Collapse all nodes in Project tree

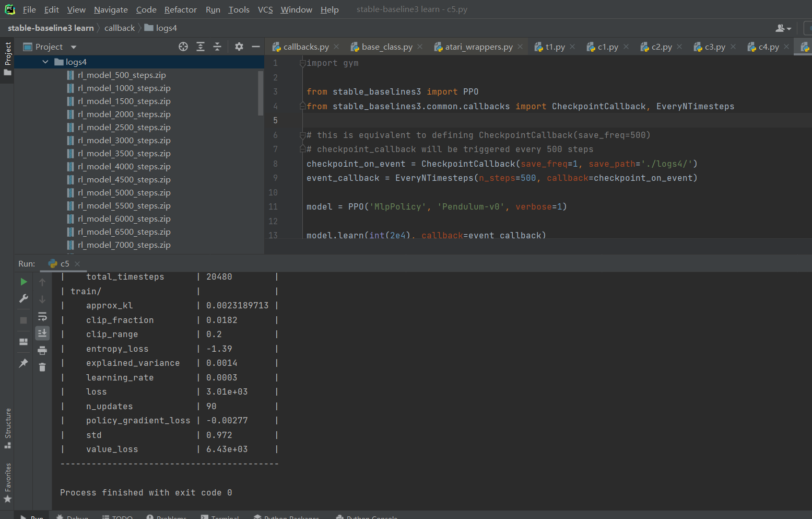(217, 47)
